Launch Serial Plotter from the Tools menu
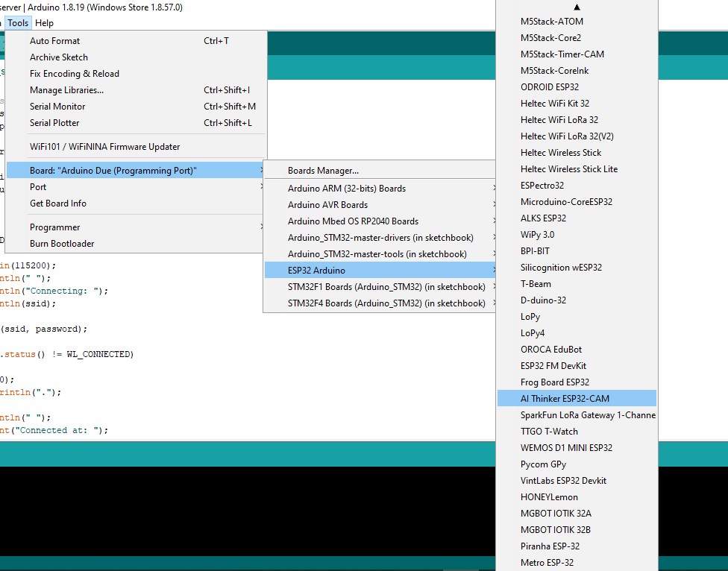The height and width of the screenshot is (571, 728). (x=136, y=123)
